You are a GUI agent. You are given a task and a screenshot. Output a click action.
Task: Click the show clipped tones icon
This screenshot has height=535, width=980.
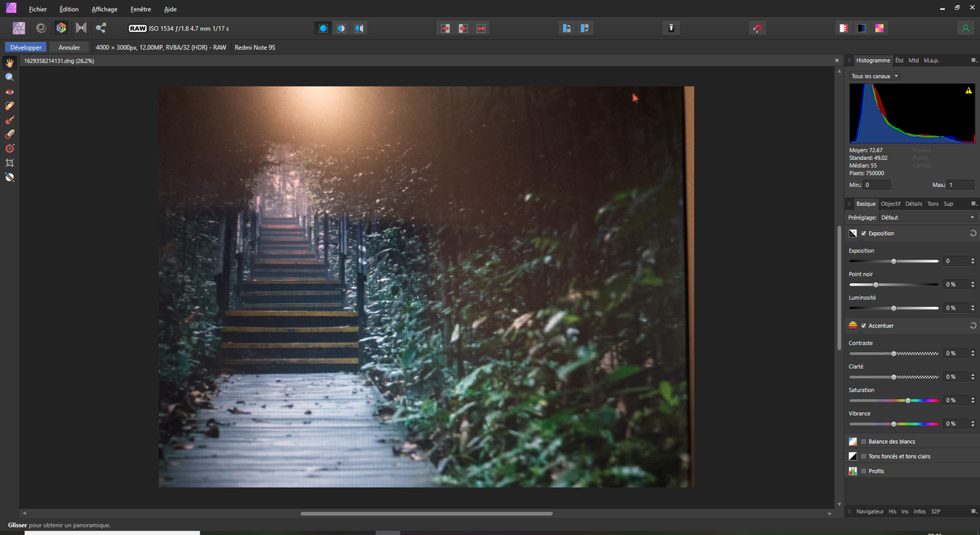[x=880, y=28]
